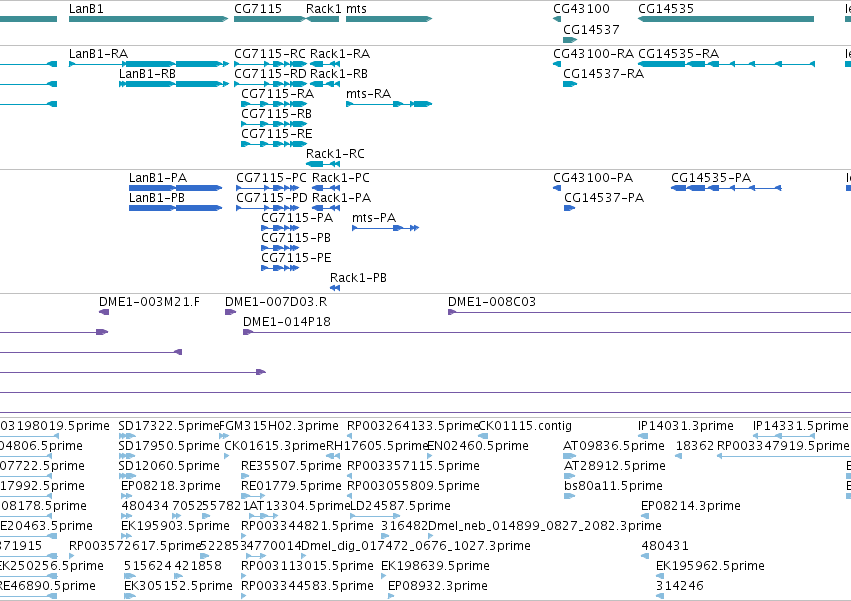851x601 pixels.
Task: Click the mts gene bar
Action: pos(389,19)
